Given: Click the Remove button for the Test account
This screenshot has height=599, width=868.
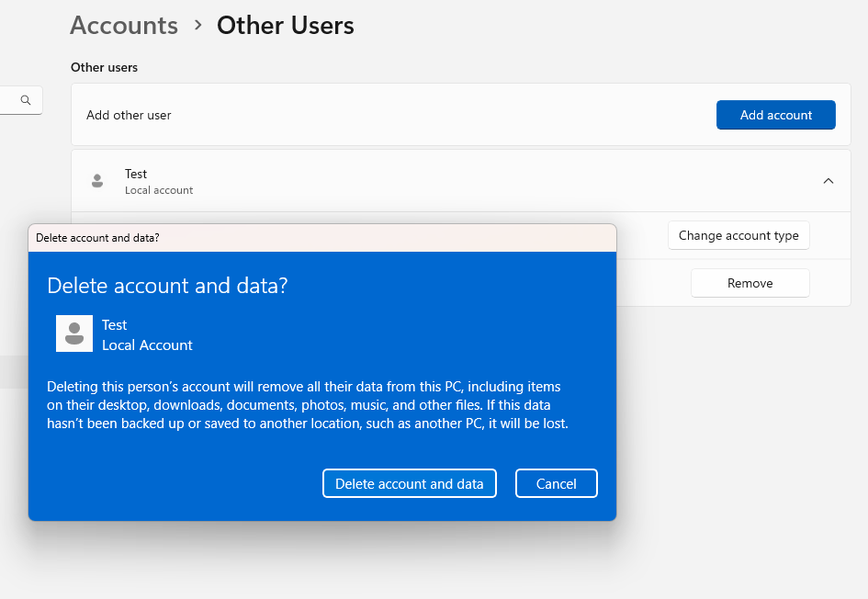Looking at the screenshot, I should pyautogui.click(x=750, y=282).
